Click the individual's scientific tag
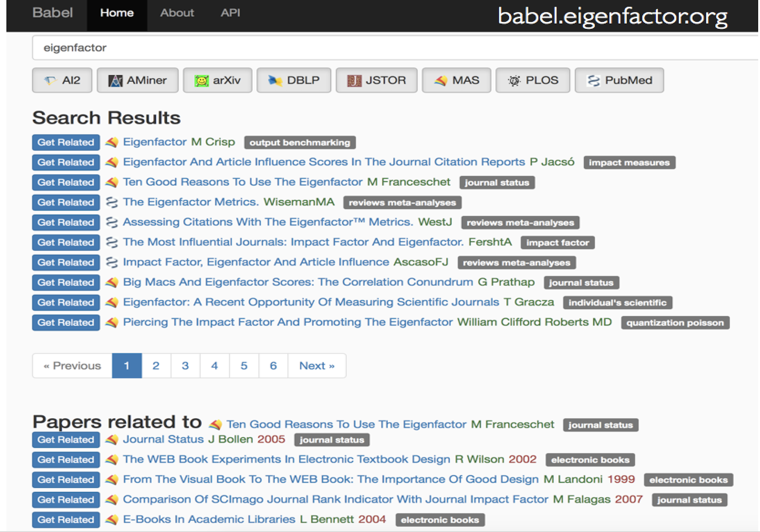 (617, 303)
